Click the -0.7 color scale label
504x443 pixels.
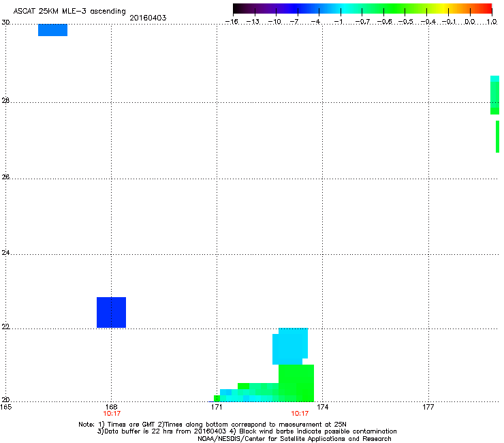[x=362, y=22]
